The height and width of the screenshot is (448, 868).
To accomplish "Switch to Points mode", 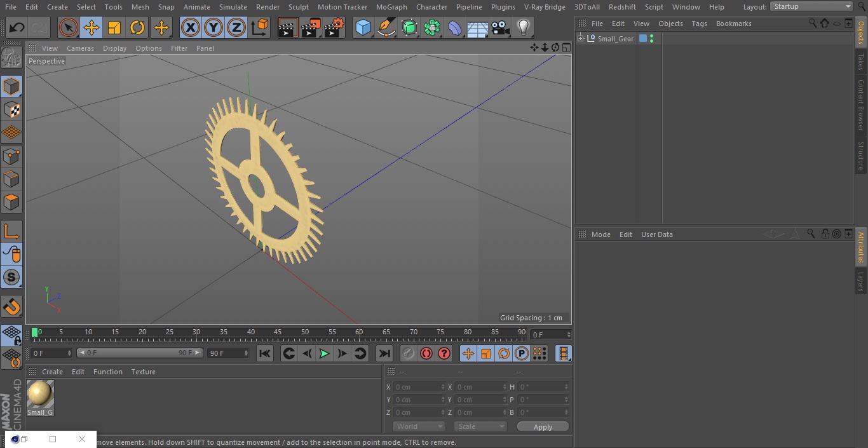I will tap(11, 156).
